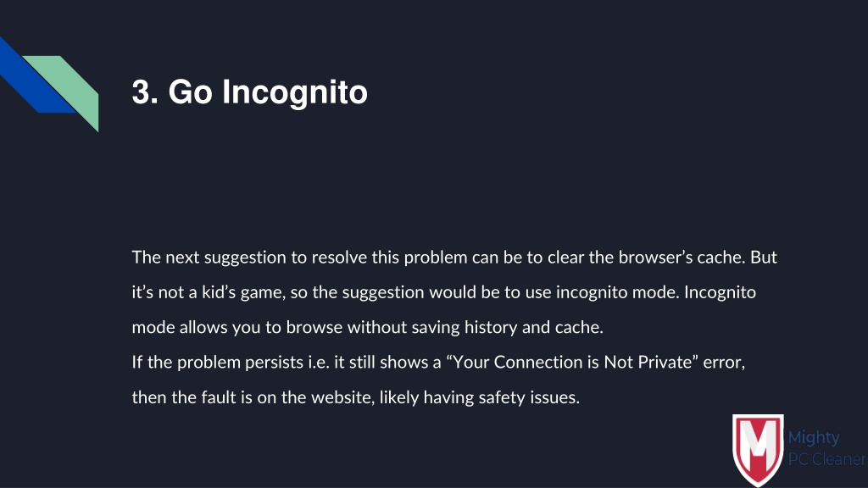Select the "3. Go Incognito" slide title

pos(250,91)
